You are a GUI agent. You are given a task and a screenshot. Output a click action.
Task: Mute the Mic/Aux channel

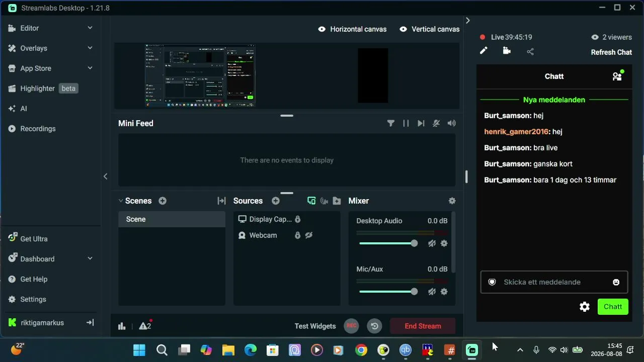click(432, 292)
